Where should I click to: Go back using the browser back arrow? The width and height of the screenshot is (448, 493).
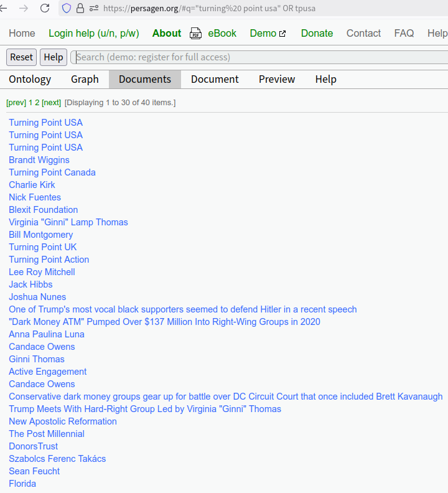click(3, 8)
